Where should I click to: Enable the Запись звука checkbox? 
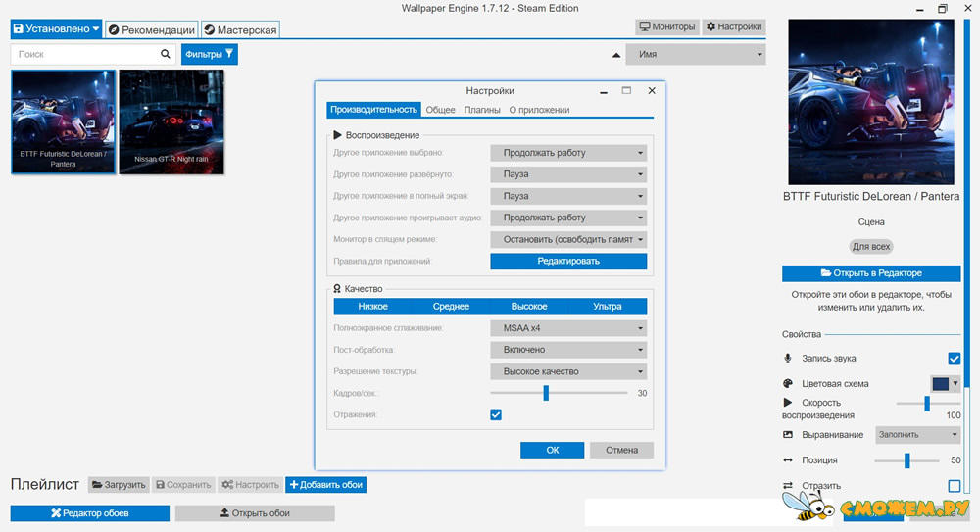954,359
